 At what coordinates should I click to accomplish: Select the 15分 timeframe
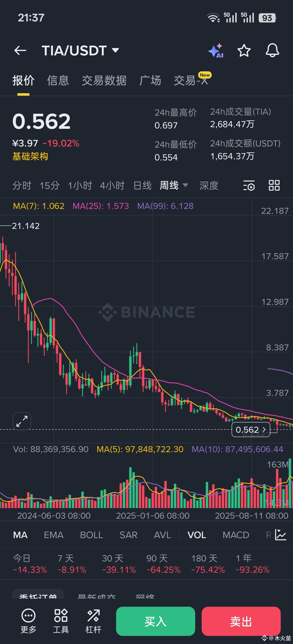point(50,186)
